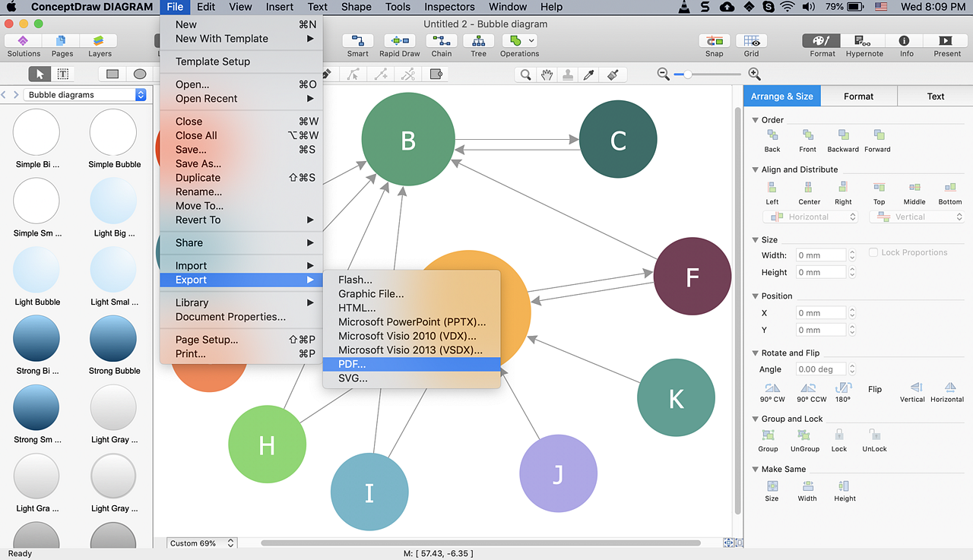
Task: Select the Tree connector tool
Action: (x=478, y=42)
